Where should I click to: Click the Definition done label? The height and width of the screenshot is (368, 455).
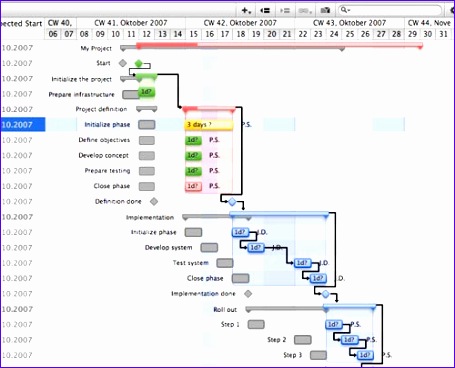118,201
